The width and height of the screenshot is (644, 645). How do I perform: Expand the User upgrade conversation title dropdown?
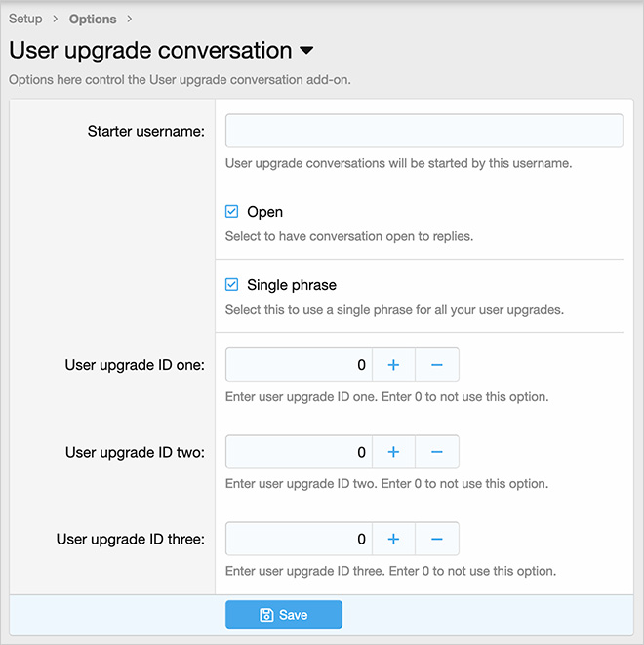(x=306, y=50)
